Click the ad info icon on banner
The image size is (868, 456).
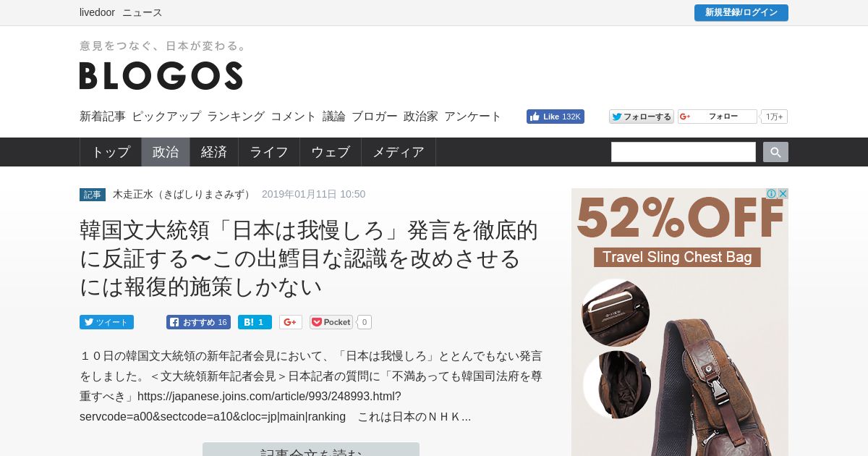click(x=772, y=194)
